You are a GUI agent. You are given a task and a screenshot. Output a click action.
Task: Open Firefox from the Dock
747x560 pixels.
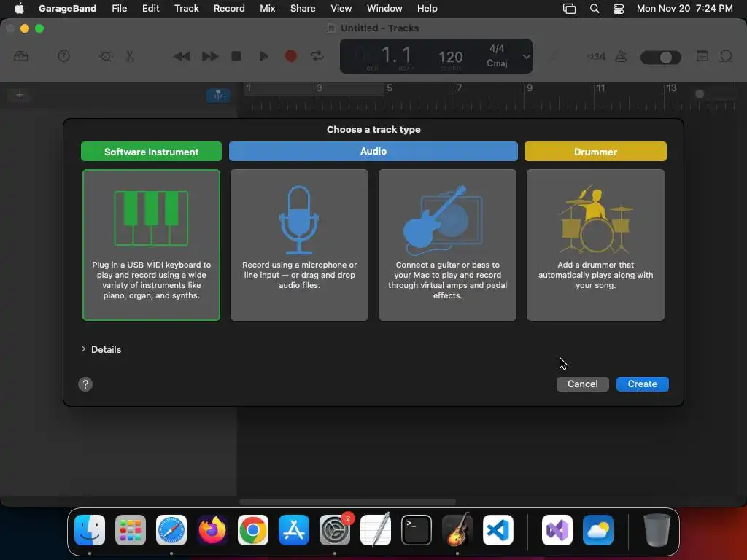click(x=212, y=530)
